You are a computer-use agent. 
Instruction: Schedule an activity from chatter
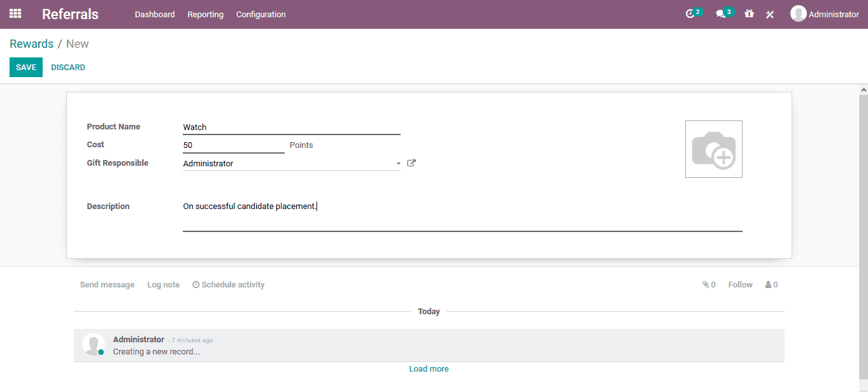pyautogui.click(x=229, y=285)
